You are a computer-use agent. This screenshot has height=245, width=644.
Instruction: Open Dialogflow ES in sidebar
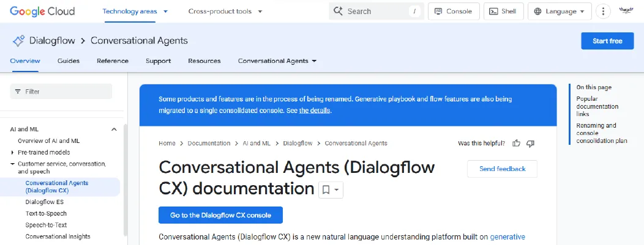44,202
